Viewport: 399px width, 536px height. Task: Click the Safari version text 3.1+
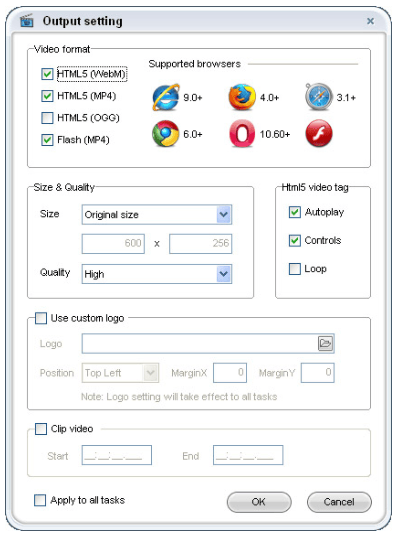point(346,98)
